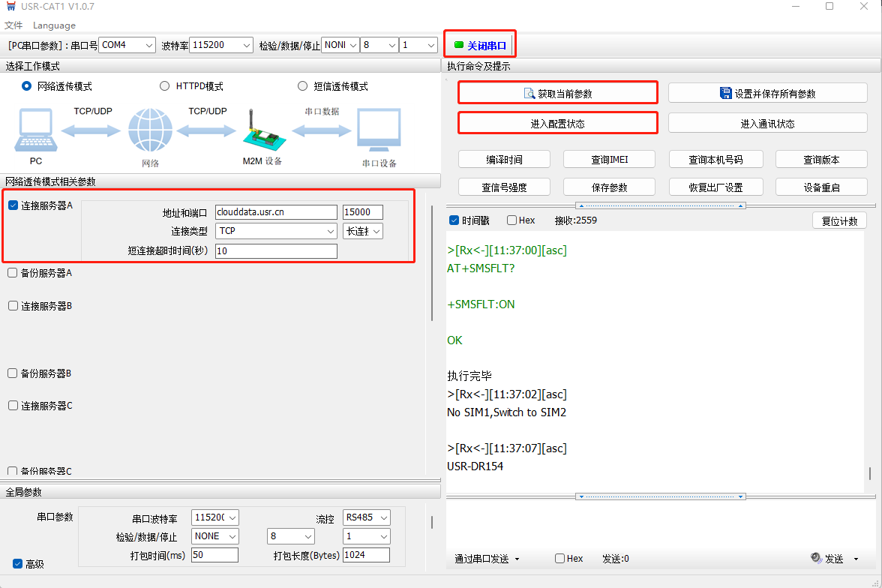The image size is (882, 588).
Task: Click the 查询IMEI button
Action: click(x=609, y=160)
